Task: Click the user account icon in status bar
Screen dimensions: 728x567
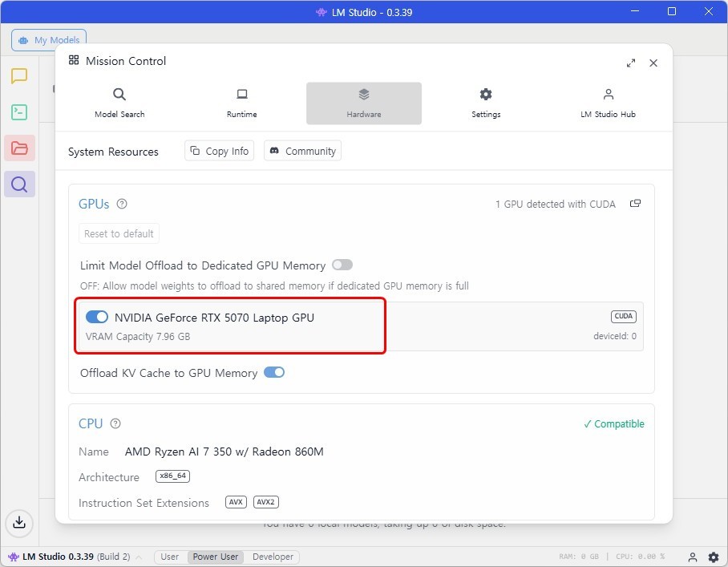Action: (693, 557)
